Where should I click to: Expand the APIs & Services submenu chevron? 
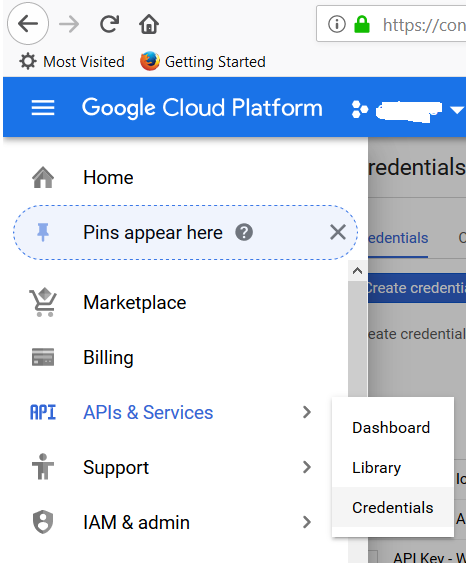coord(307,412)
